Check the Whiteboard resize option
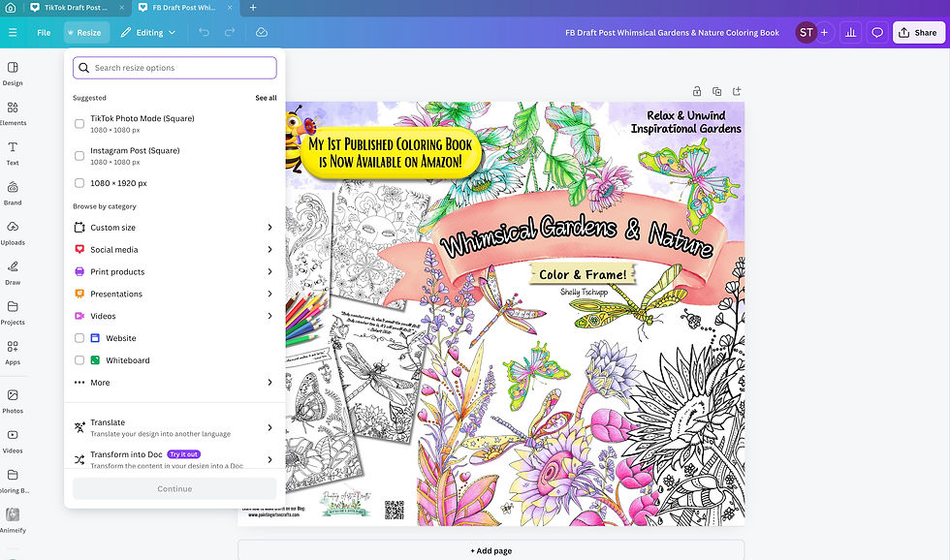The image size is (950, 560). click(x=79, y=360)
